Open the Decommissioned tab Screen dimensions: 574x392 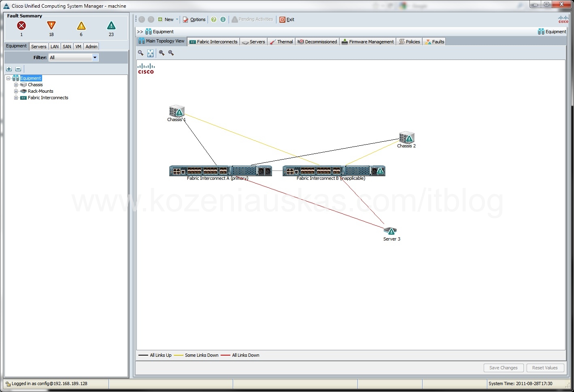(x=317, y=42)
